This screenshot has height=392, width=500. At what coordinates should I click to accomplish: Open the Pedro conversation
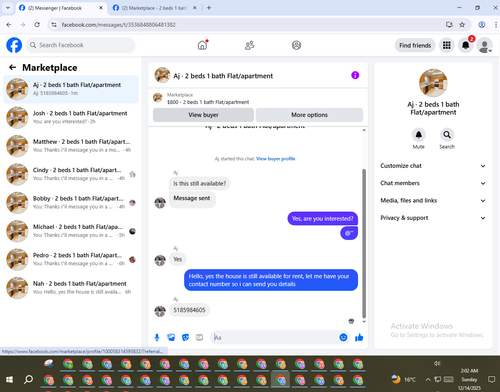pyautogui.click(x=71, y=259)
